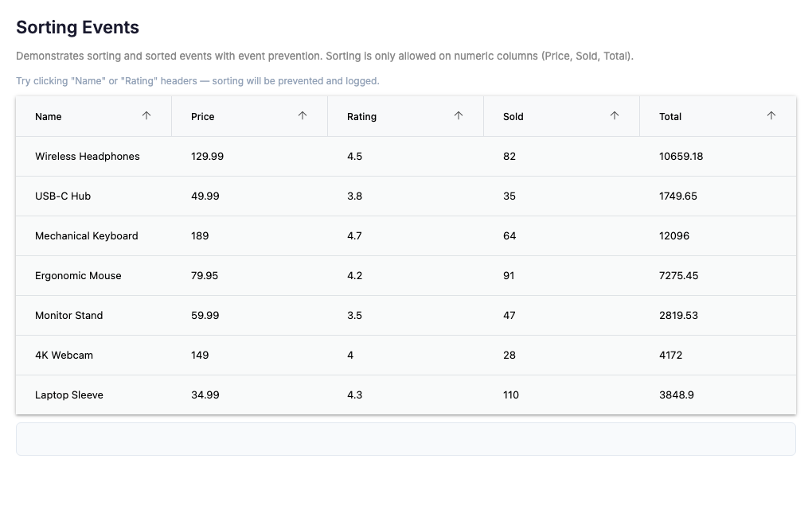812x517 pixels.
Task: Click the Total column header label
Action: click(670, 117)
